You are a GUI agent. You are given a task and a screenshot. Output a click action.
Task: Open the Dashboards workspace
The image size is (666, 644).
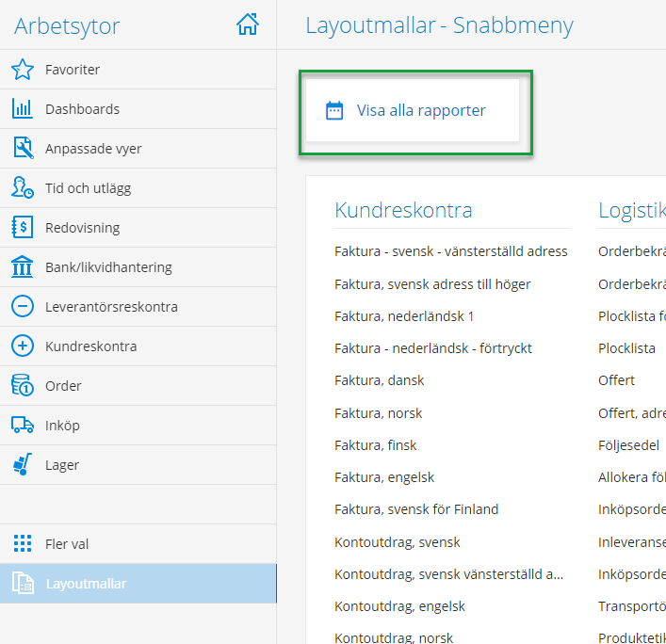pos(138,109)
